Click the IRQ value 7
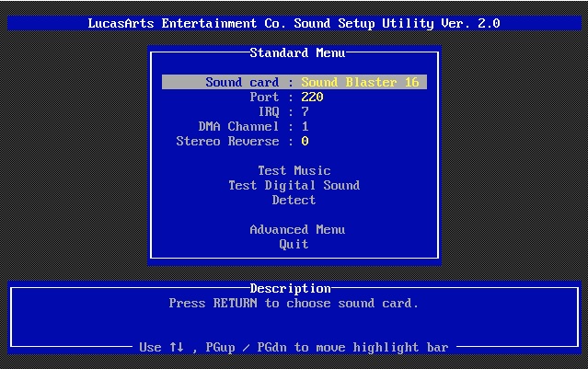 click(305, 111)
